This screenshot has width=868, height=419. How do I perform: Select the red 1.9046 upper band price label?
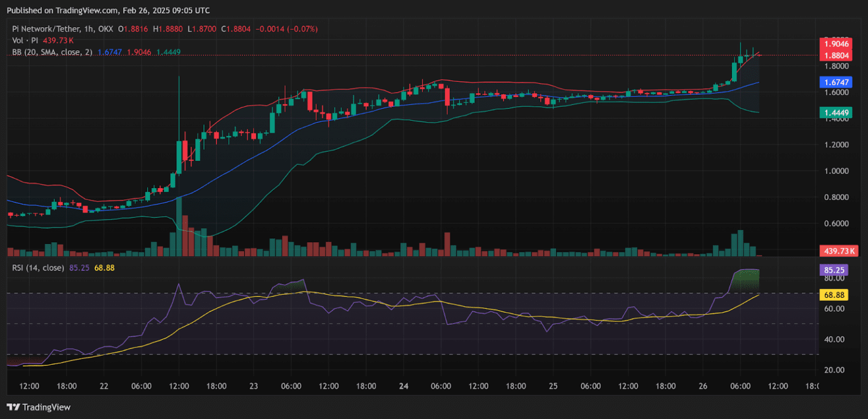point(836,42)
